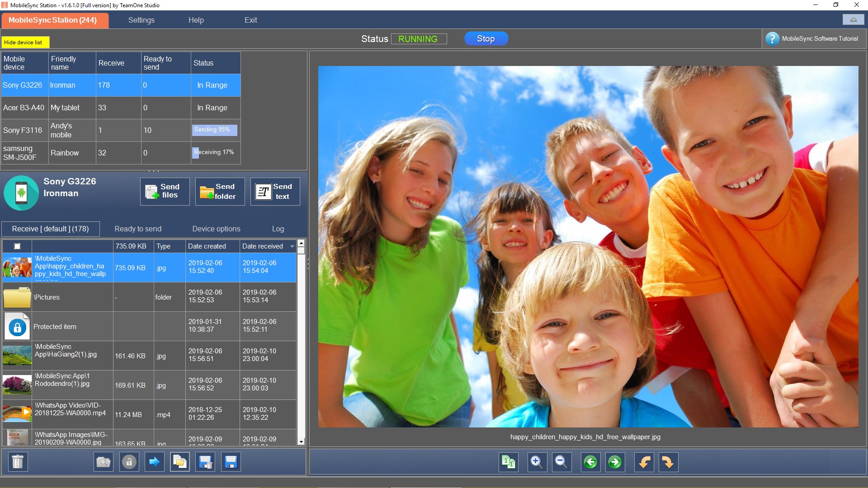
Task: Zoom in on the image preview
Action: [537, 462]
